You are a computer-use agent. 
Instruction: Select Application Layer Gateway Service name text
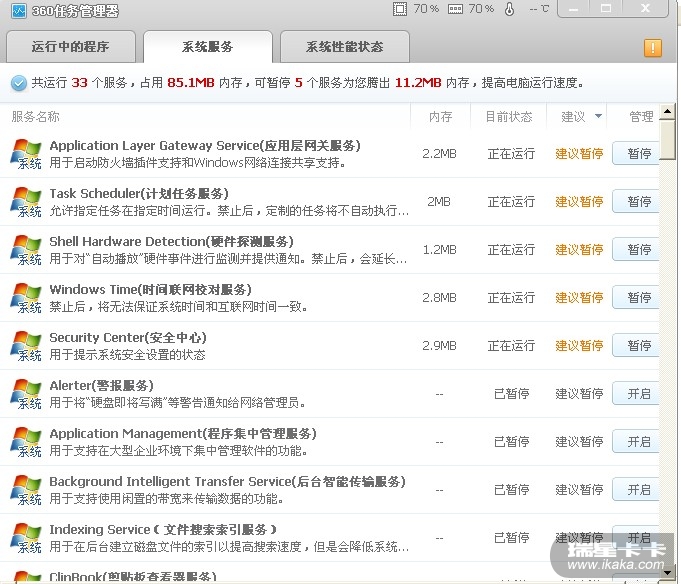205,145
